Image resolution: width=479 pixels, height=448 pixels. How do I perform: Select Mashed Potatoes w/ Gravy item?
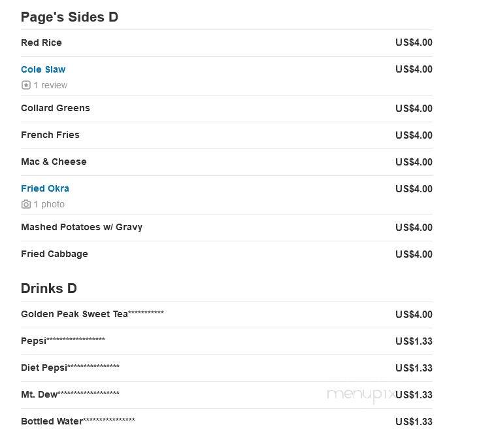point(82,227)
